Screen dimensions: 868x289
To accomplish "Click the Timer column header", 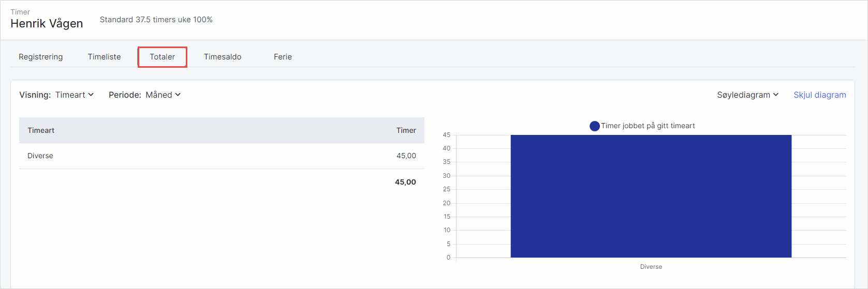I will pos(406,130).
